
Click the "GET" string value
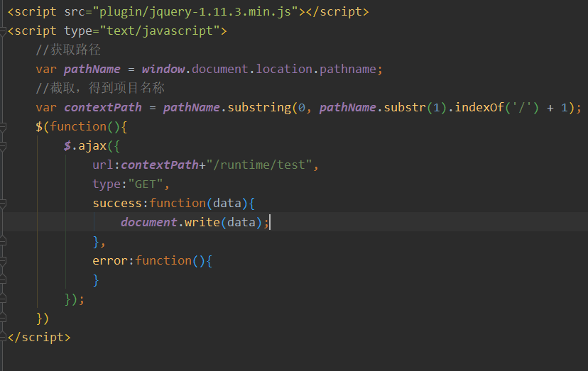tap(146, 184)
